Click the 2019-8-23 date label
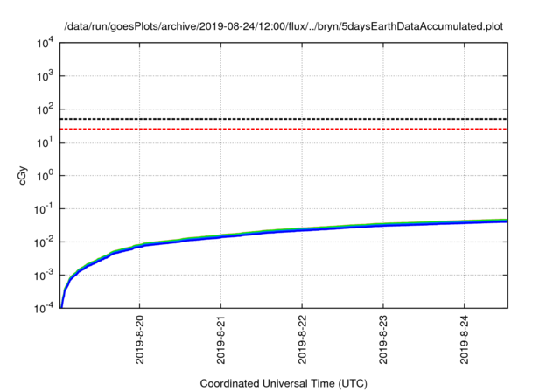 pos(383,339)
